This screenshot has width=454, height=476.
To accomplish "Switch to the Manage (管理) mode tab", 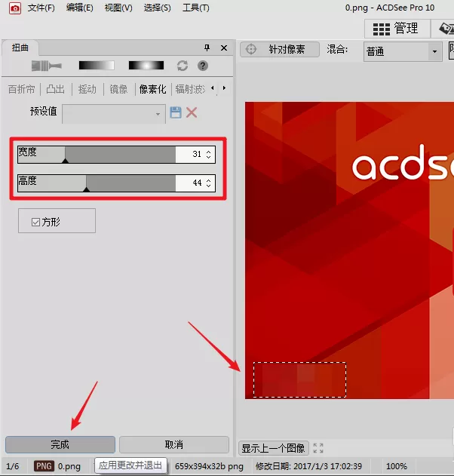I will tap(397, 29).
